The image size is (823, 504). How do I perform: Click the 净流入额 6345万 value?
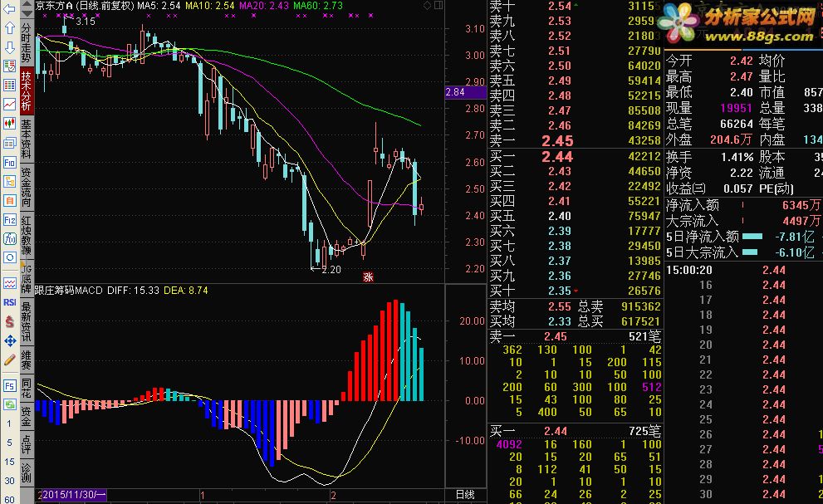tap(801, 205)
